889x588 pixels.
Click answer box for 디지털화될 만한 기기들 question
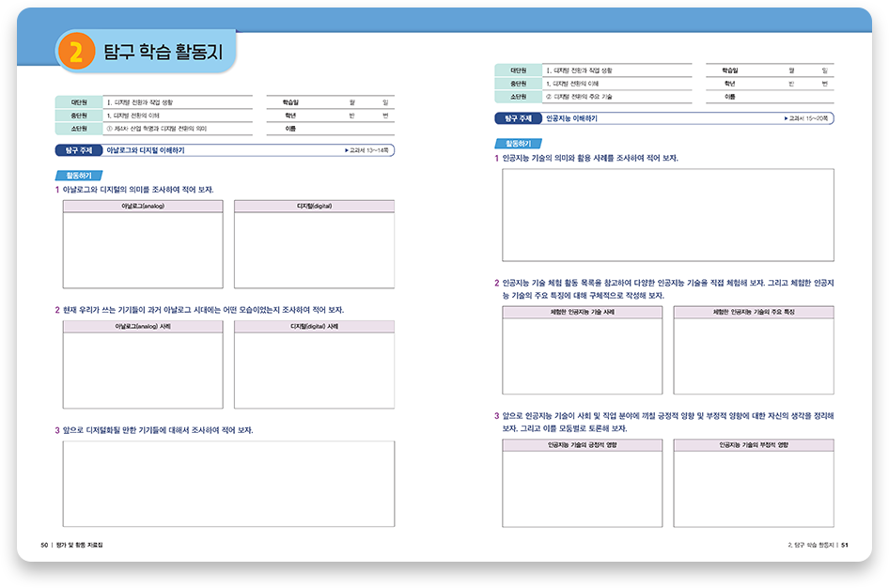pos(228,484)
